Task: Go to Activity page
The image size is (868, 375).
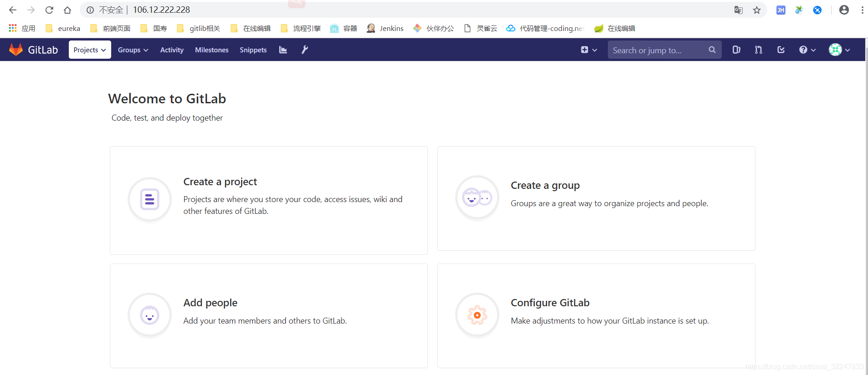Action: pyautogui.click(x=172, y=50)
